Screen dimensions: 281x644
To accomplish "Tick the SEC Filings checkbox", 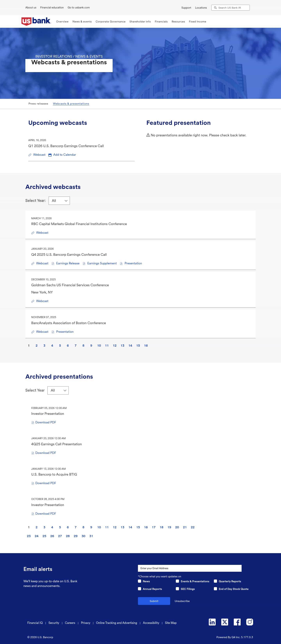I will pos(177,589).
